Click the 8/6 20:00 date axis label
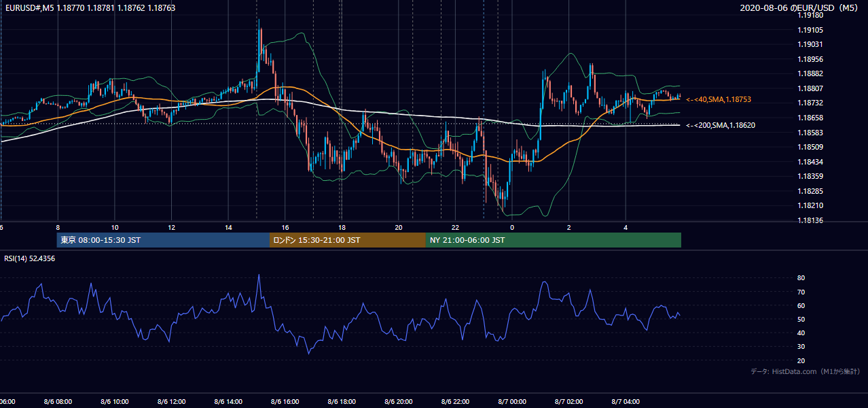The width and height of the screenshot is (868, 408). (399, 402)
